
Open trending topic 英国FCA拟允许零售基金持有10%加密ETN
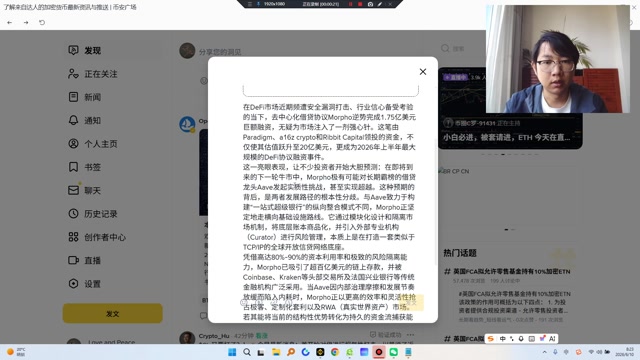[x=511, y=271]
